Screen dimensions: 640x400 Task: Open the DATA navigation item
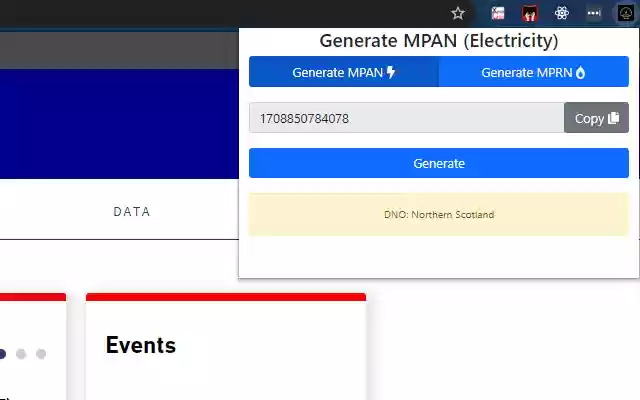click(x=132, y=211)
